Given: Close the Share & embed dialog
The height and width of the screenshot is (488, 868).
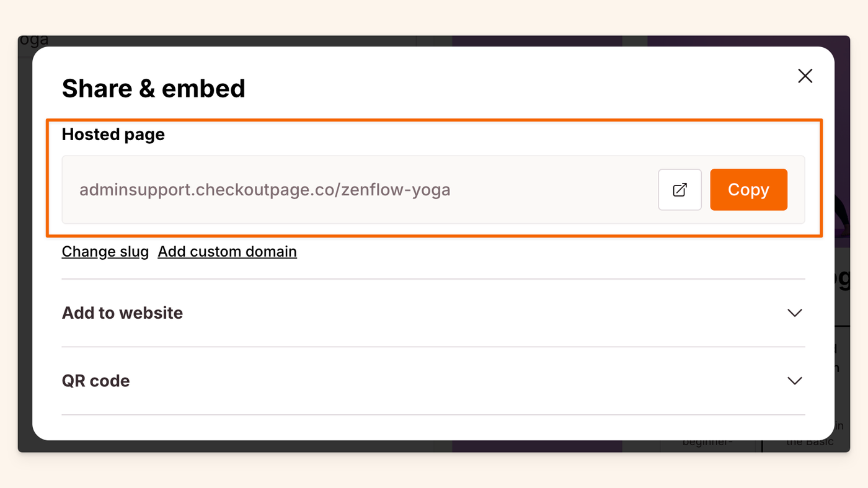Looking at the screenshot, I should point(805,76).
